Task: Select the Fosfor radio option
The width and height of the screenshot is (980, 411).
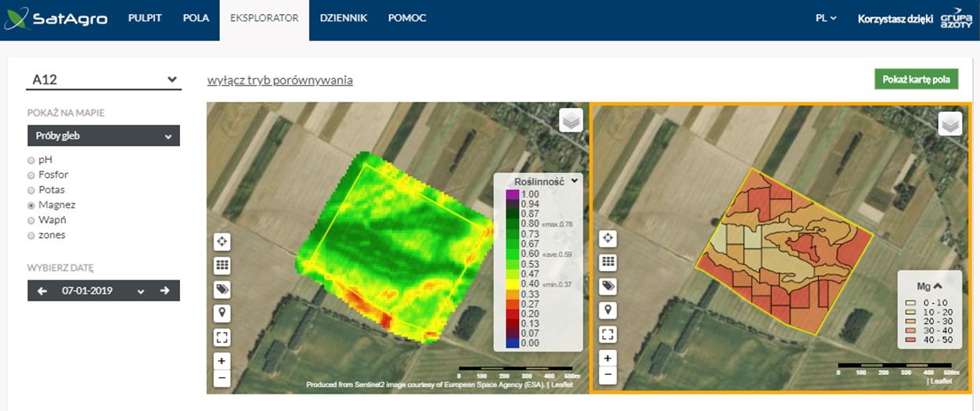Action: [x=32, y=175]
